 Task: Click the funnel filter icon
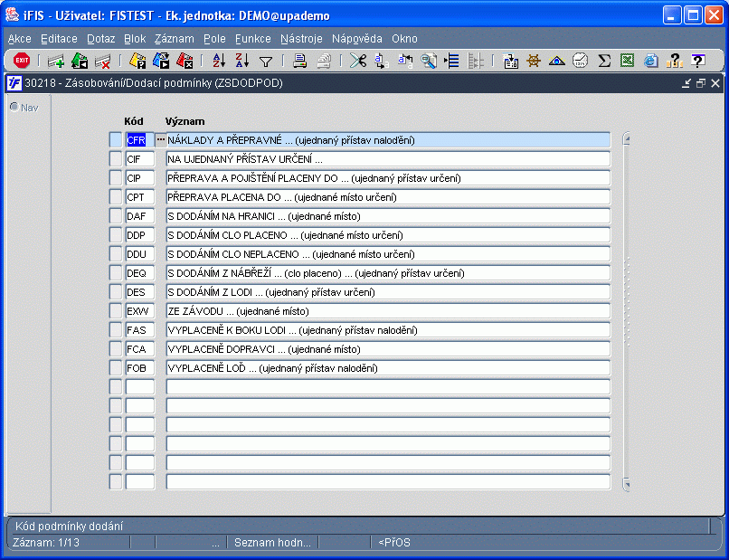tap(266, 62)
